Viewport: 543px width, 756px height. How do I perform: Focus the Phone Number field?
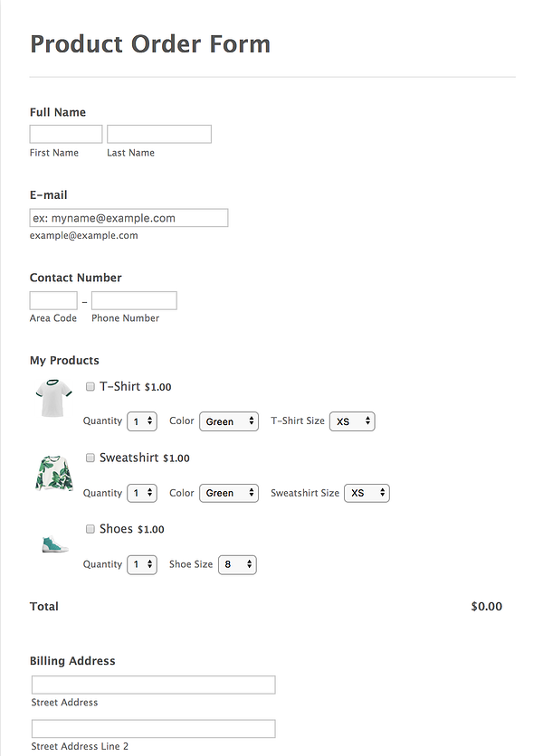click(134, 300)
